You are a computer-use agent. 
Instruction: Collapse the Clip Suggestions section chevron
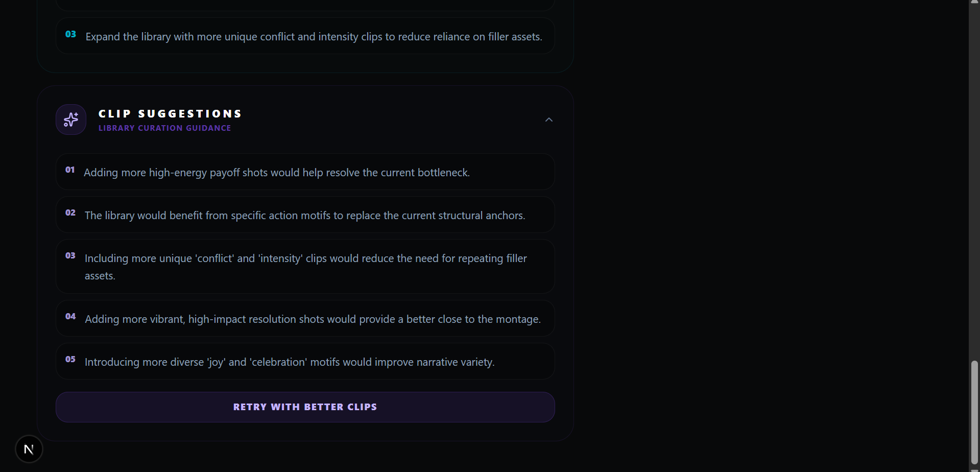click(x=549, y=120)
